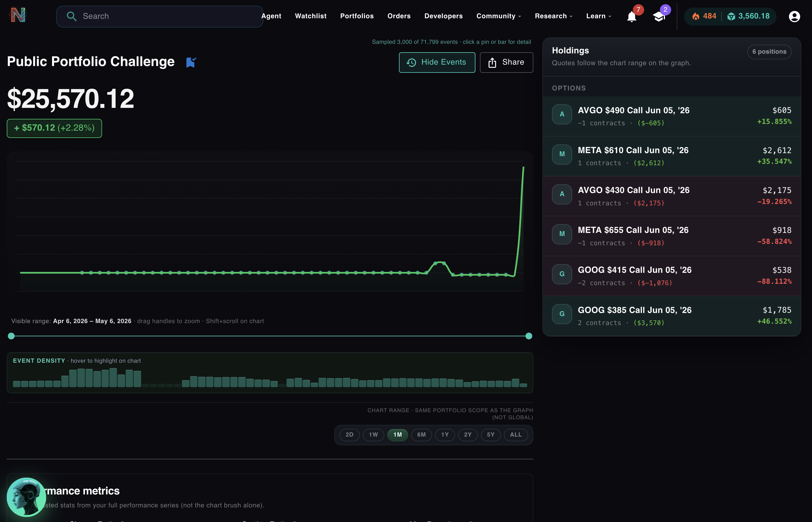Click the GOOG $415 Call ticker badge

[x=562, y=274]
